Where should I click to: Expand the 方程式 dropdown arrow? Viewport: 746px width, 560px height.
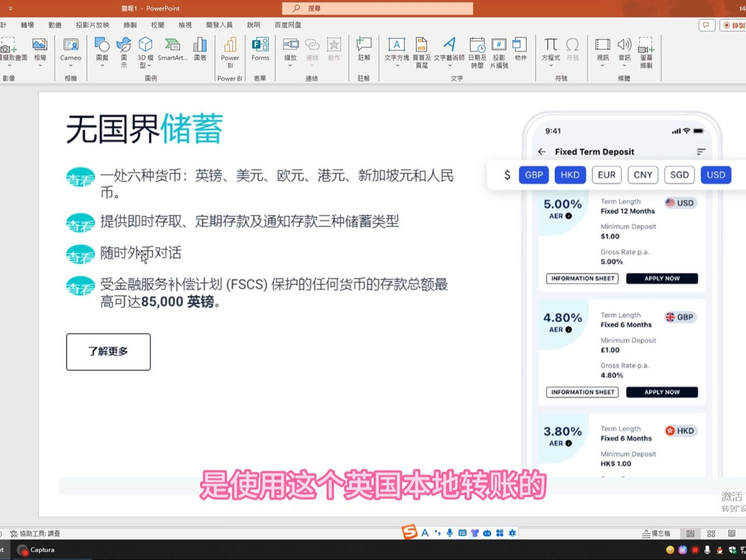tap(550, 65)
